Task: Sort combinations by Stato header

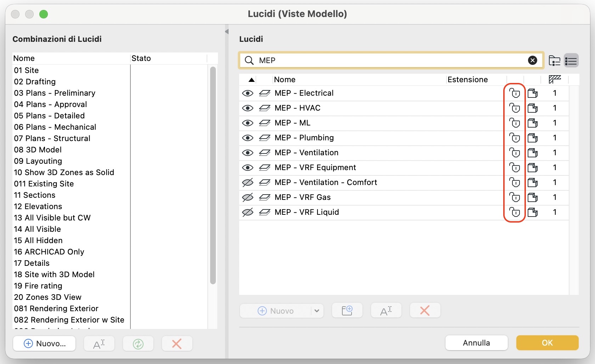Action: click(x=141, y=58)
